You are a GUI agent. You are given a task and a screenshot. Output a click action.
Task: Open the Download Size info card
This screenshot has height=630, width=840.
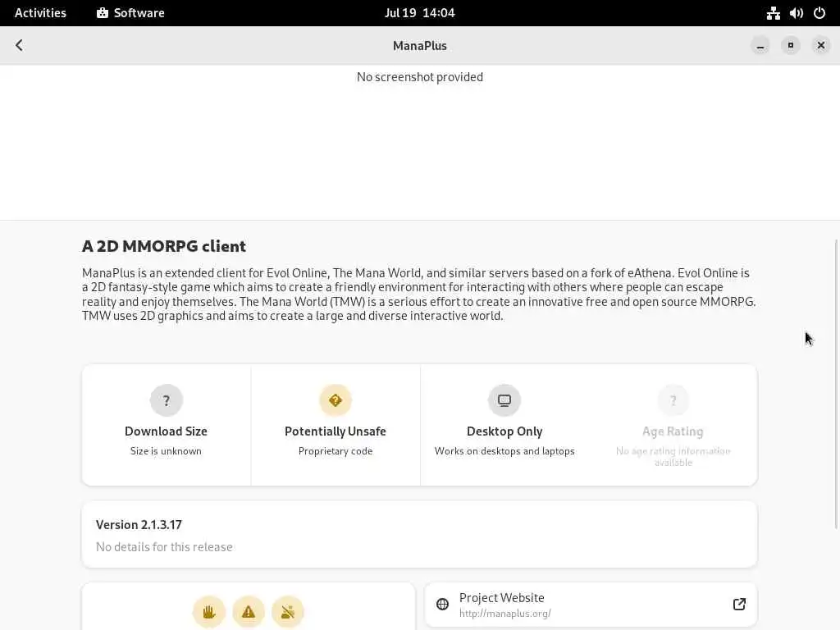pos(166,425)
